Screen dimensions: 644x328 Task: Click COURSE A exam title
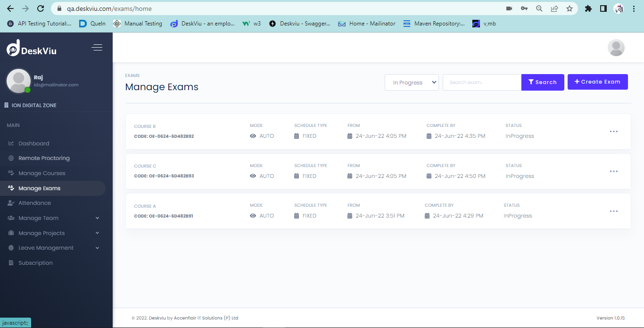pyautogui.click(x=145, y=206)
